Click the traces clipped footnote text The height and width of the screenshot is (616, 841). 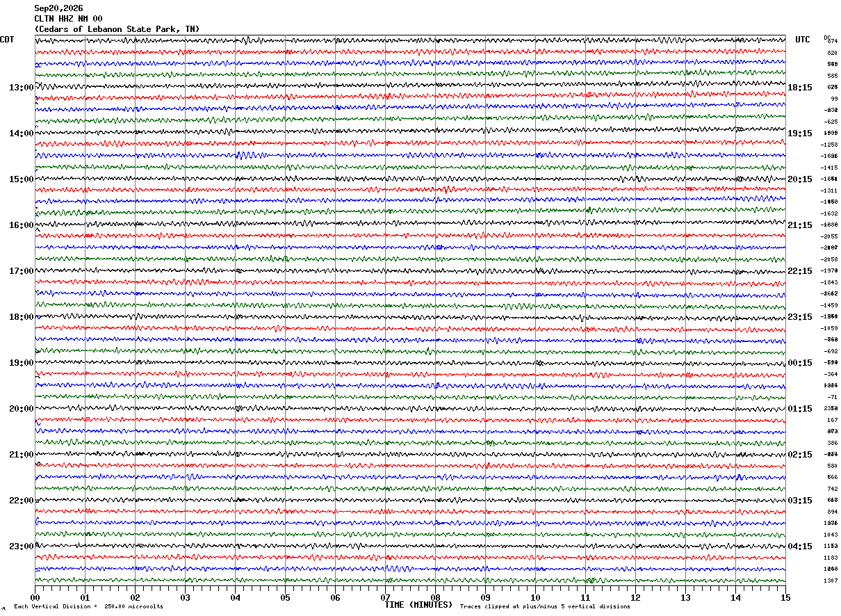[x=545, y=606]
